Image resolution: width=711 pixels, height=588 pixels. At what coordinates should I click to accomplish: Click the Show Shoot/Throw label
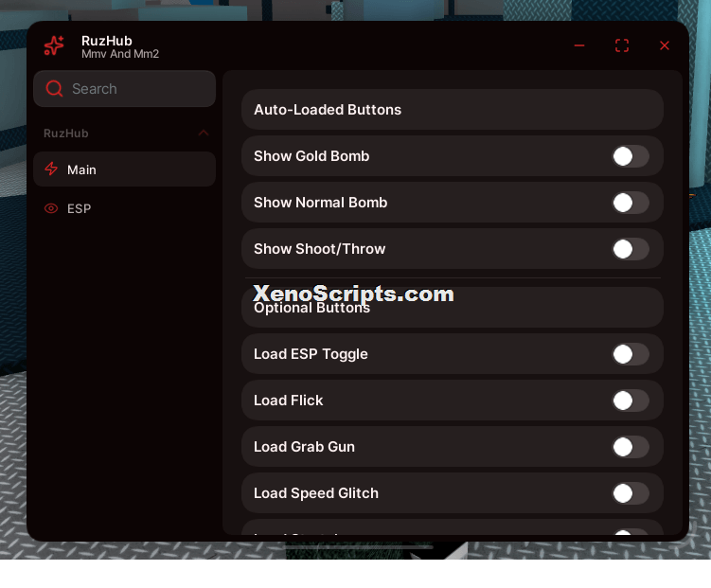[320, 249]
